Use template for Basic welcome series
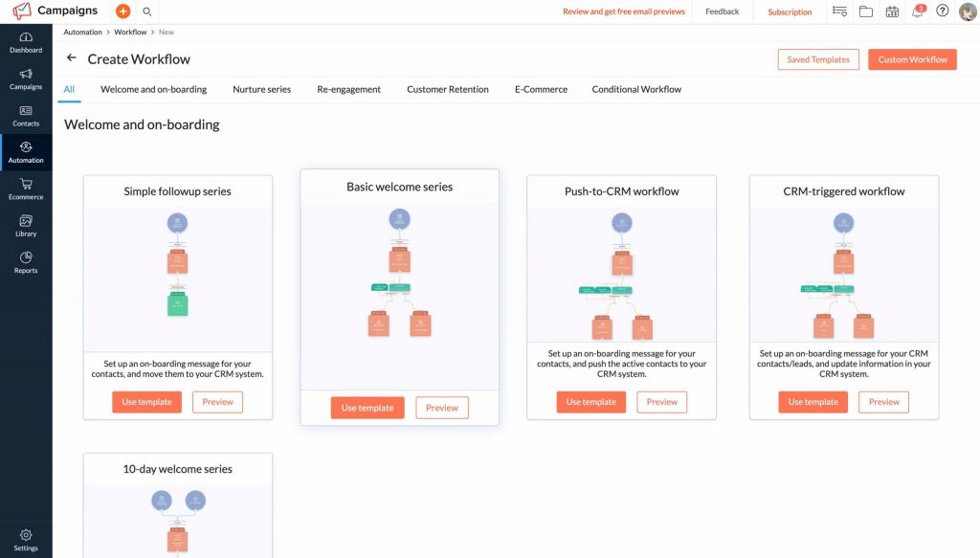The height and width of the screenshot is (558, 980). coord(367,408)
